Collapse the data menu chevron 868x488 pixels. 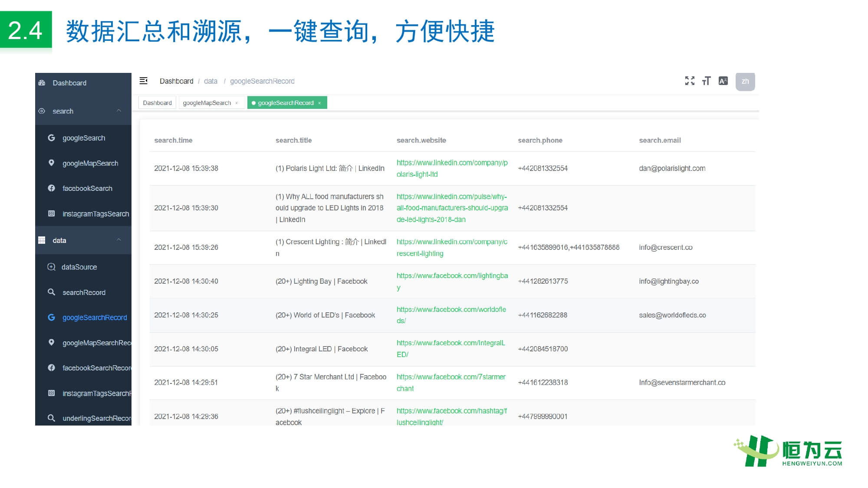119,240
